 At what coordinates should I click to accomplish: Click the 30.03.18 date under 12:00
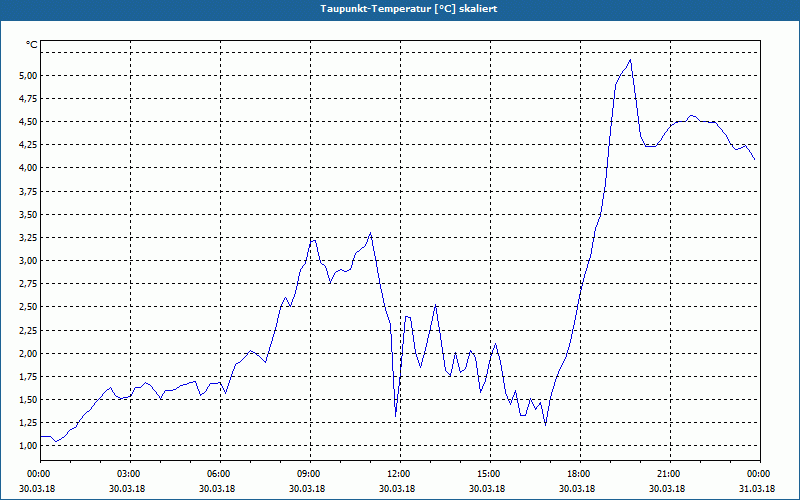pyautogui.click(x=397, y=489)
